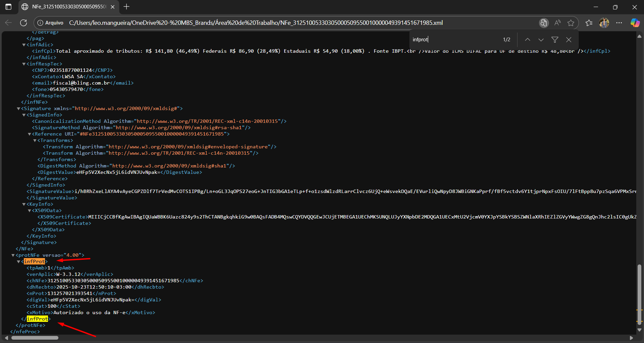The image size is (644, 343).
Task: Click the tab actions icon at top-left
Action: [8, 7]
